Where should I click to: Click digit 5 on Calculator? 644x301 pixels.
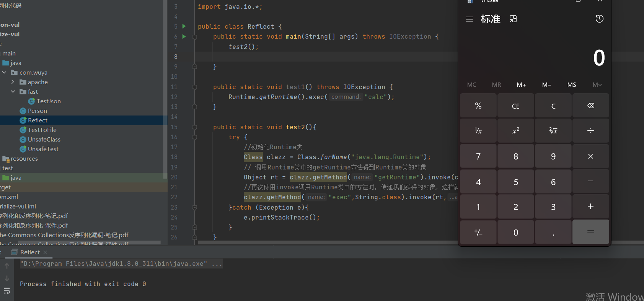pyautogui.click(x=516, y=181)
